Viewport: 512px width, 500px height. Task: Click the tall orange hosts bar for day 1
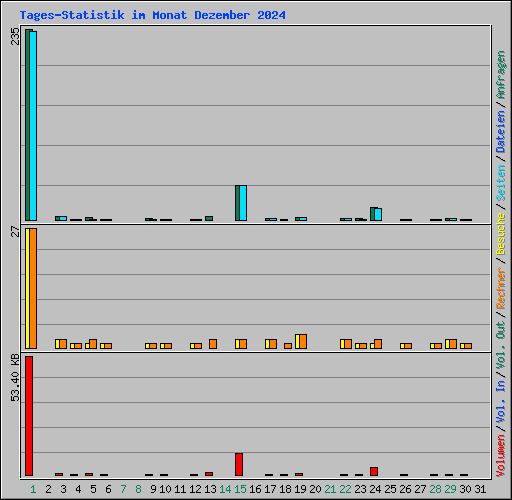pos(33,288)
